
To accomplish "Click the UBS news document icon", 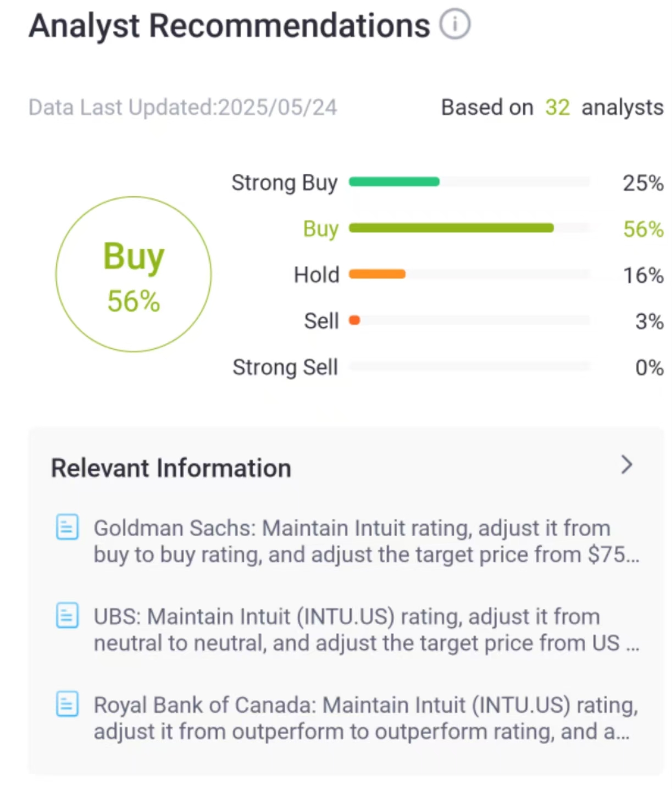I will coord(68,615).
